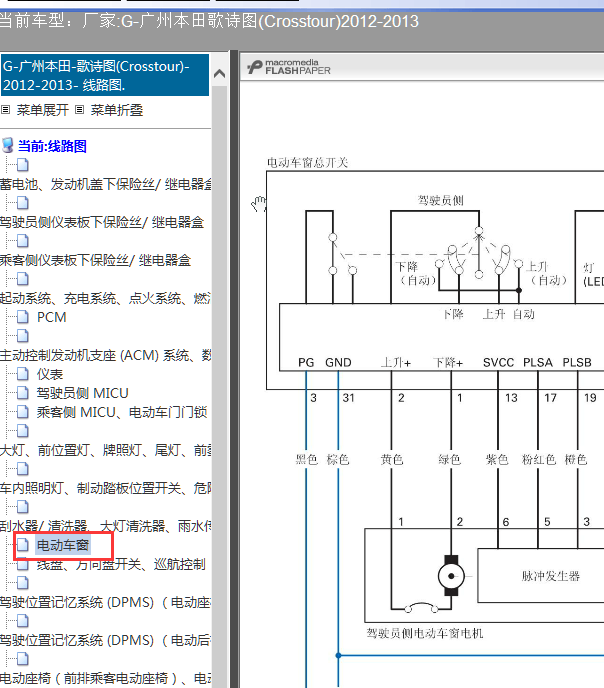Click the computer icon beside 当前:线路图
Viewport: 604px width, 688px height.
(x=7, y=146)
